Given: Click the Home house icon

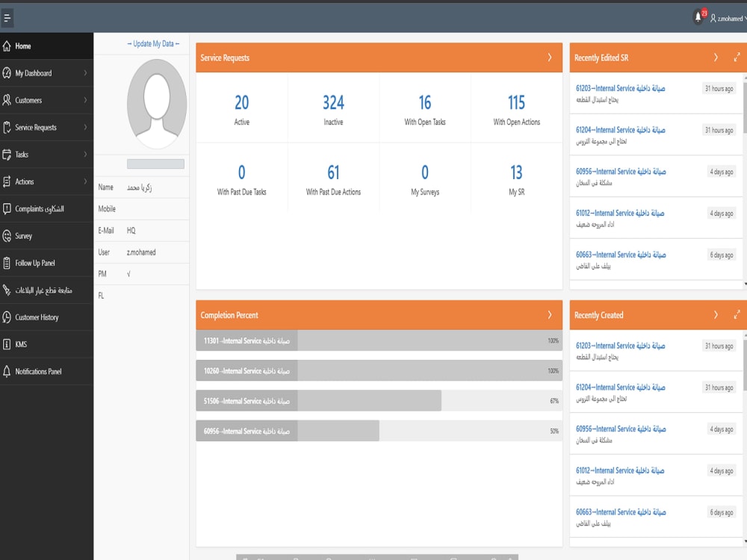Looking at the screenshot, I should click(7, 46).
